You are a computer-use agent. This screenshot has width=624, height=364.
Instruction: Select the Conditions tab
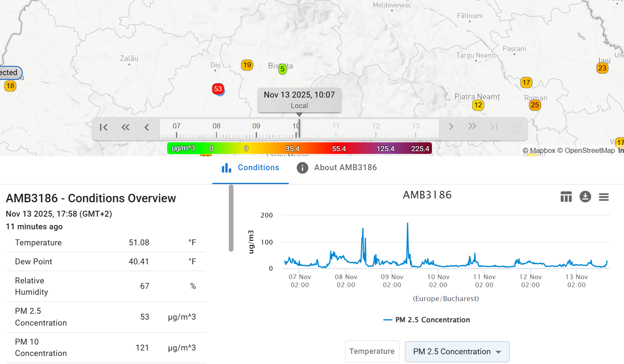tap(258, 168)
